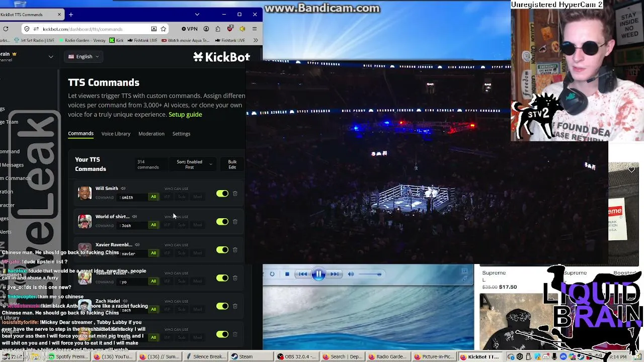Disable the Xavier Ravenbl TTS command
This screenshot has height=362, width=644.
click(x=222, y=250)
